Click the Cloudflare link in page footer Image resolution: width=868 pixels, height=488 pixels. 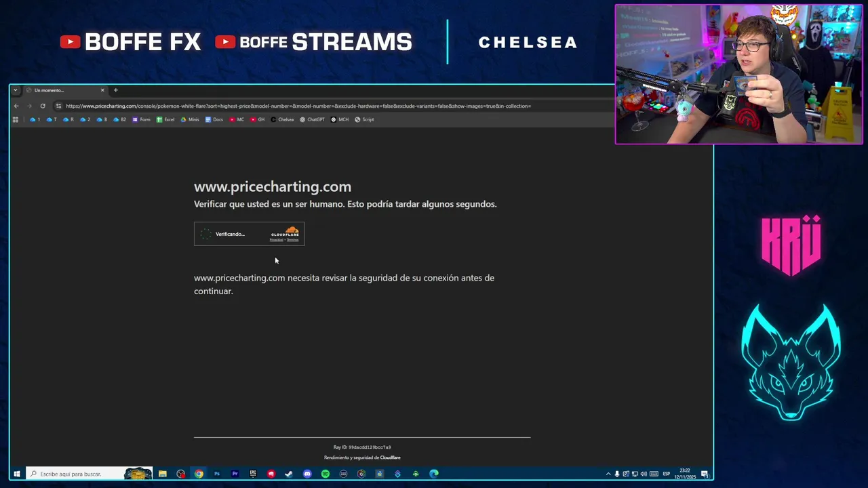tap(390, 457)
